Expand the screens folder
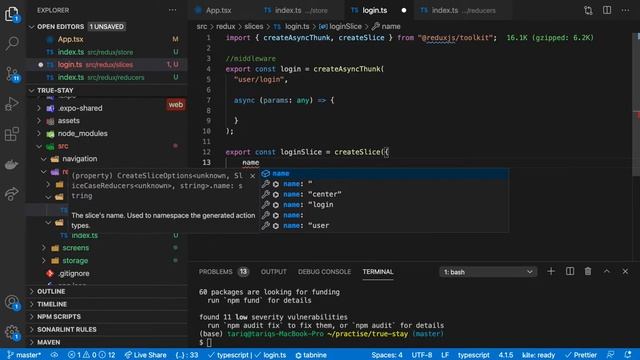 75,248
